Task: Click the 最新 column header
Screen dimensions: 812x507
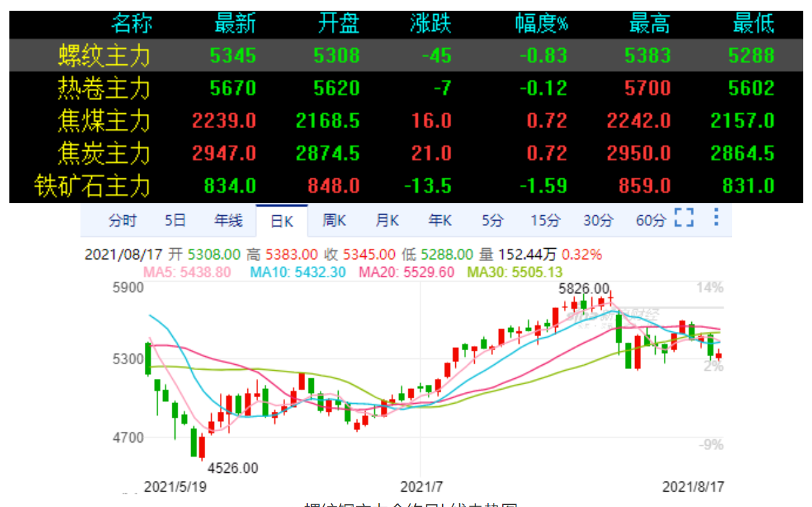Action: pyautogui.click(x=235, y=25)
